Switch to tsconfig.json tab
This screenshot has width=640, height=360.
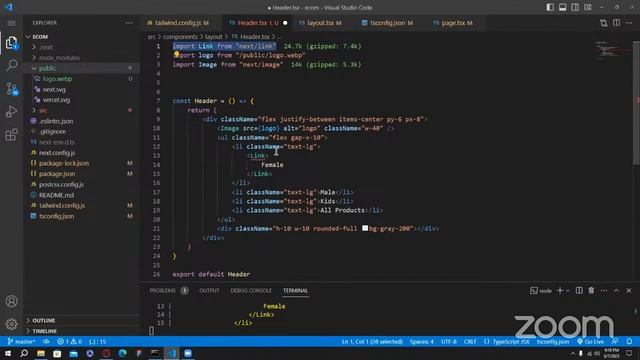[x=387, y=23]
